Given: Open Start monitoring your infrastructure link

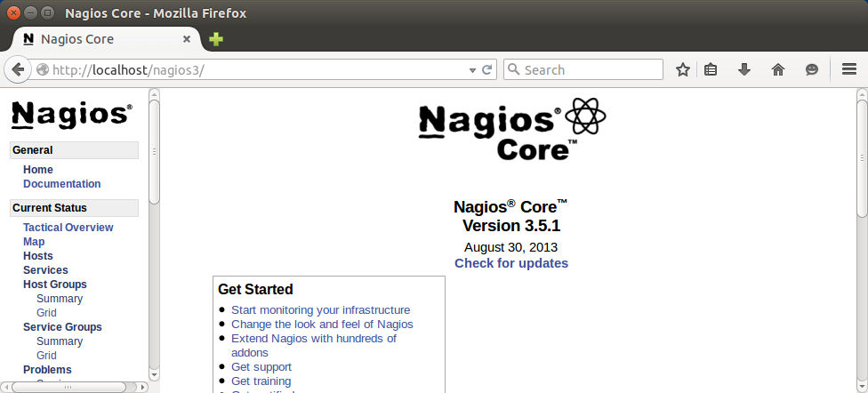Looking at the screenshot, I should click(x=320, y=310).
